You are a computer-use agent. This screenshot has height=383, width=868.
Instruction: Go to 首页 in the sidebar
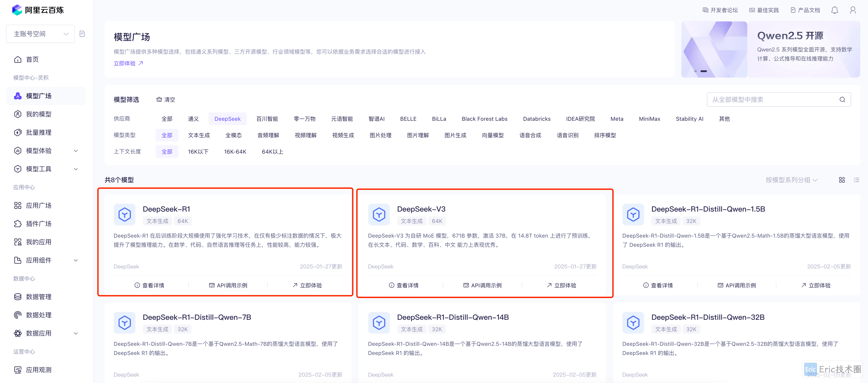coord(46,59)
